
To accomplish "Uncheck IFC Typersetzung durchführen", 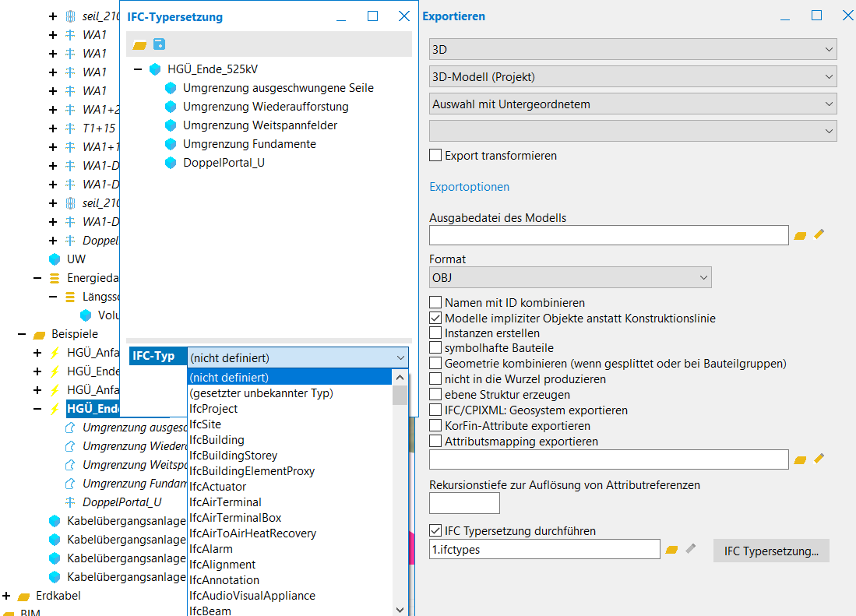I will (x=435, y=531).
